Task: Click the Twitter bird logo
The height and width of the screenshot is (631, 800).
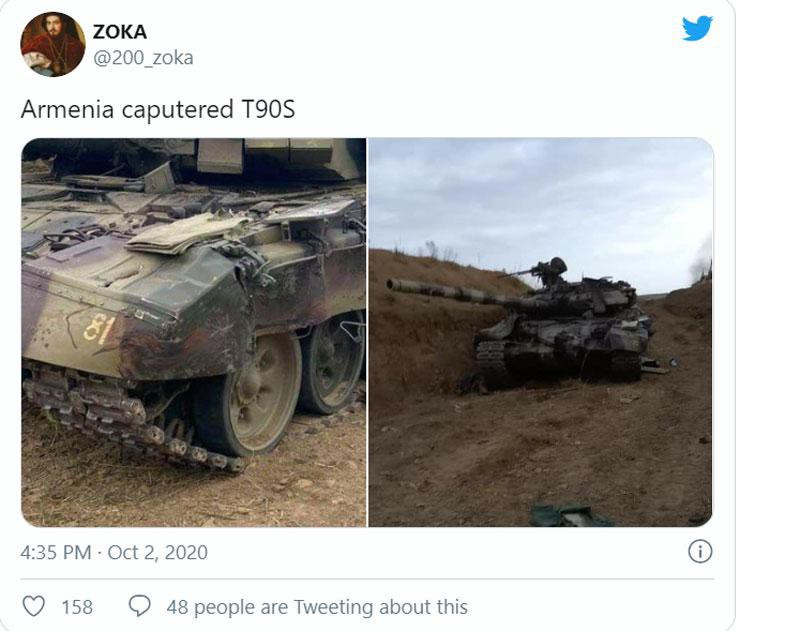Action: tap(697, 28)
